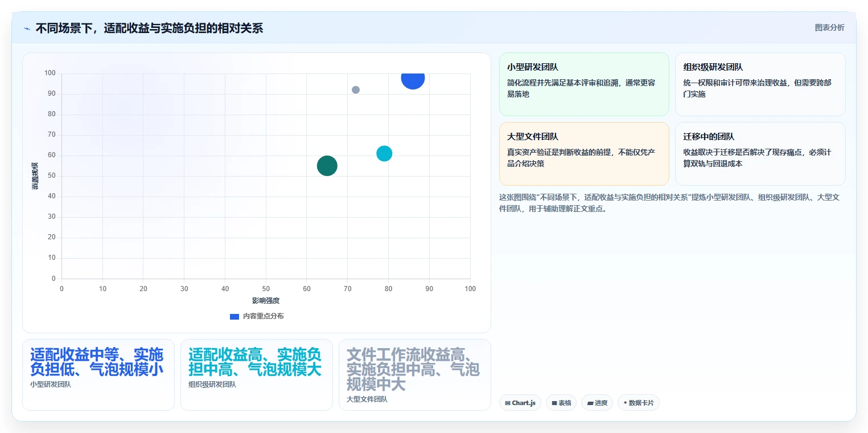Open the 迁移中的团队 info card
Screen dimensions: 868x433
click(760, 154)
